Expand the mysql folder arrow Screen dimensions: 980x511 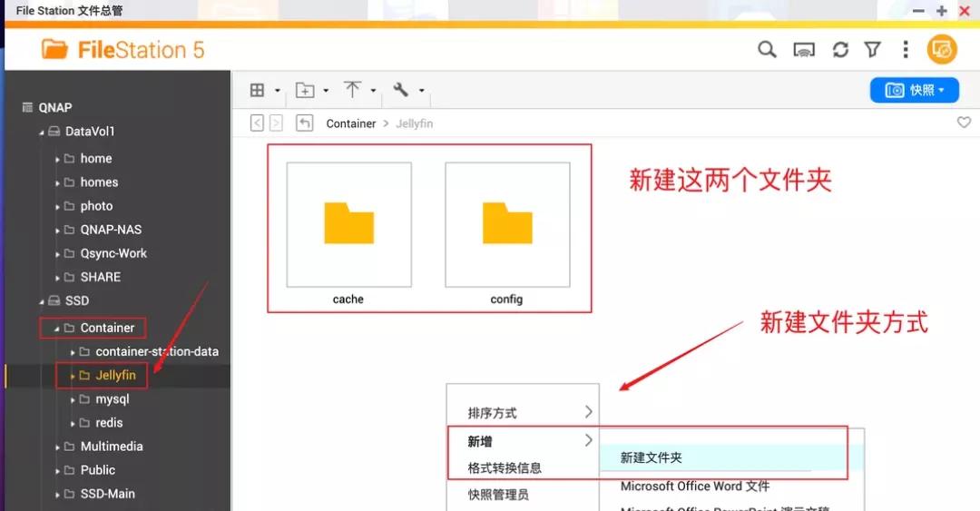[73, 400]
